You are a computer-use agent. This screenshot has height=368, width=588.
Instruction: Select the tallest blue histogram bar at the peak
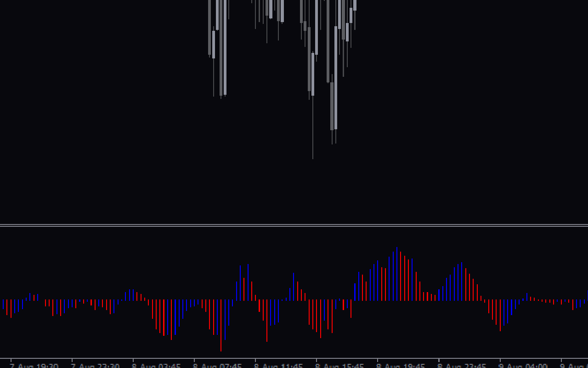coord(397,274)
